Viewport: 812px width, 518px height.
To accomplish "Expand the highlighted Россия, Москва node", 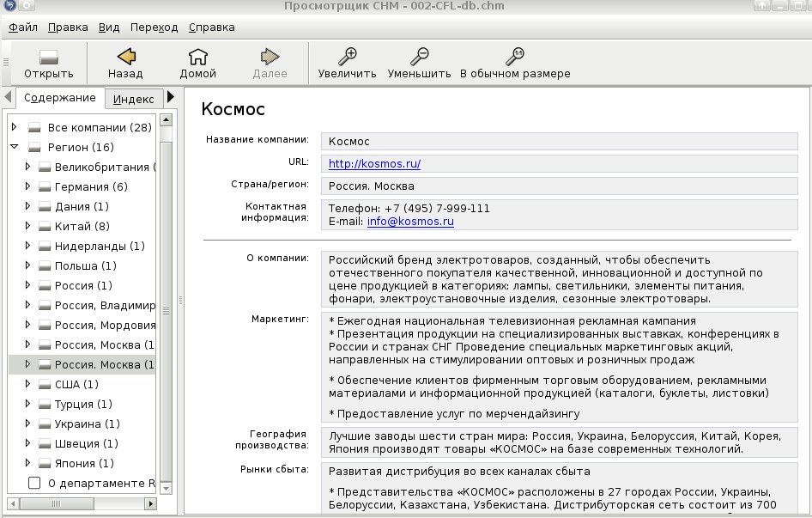I will (27, 364).
